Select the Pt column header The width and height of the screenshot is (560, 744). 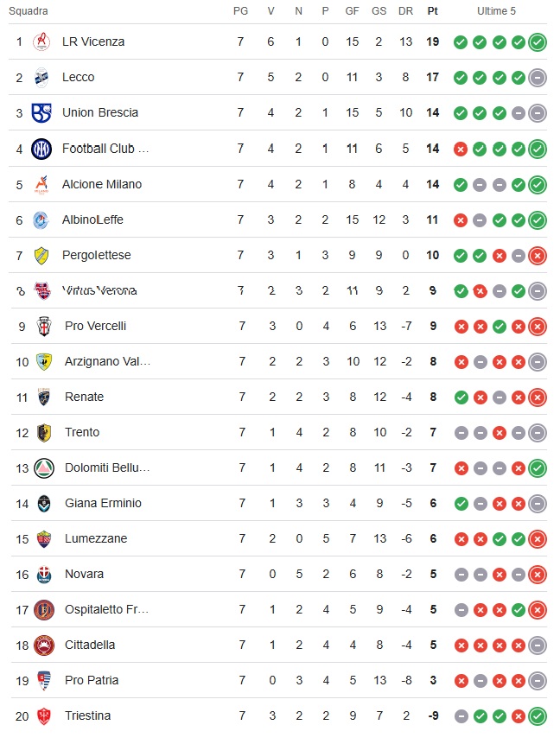tap(432, 11)
